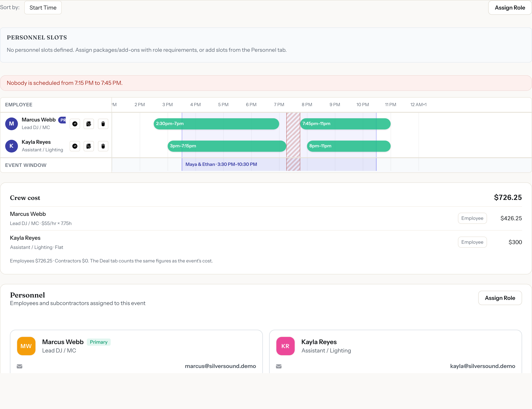
Task: Select Kayla's 3pm–7:15pm shift bar
Action: tap(227, 146)
